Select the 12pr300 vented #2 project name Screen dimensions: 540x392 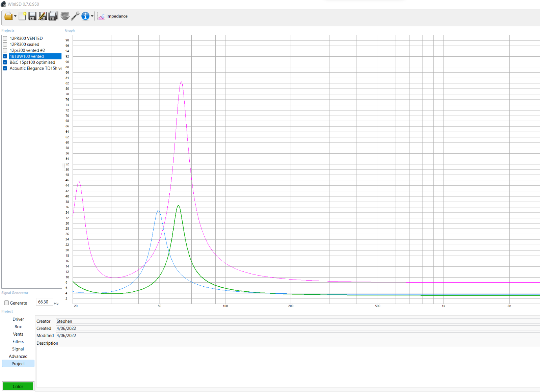(x=27, y=50)
